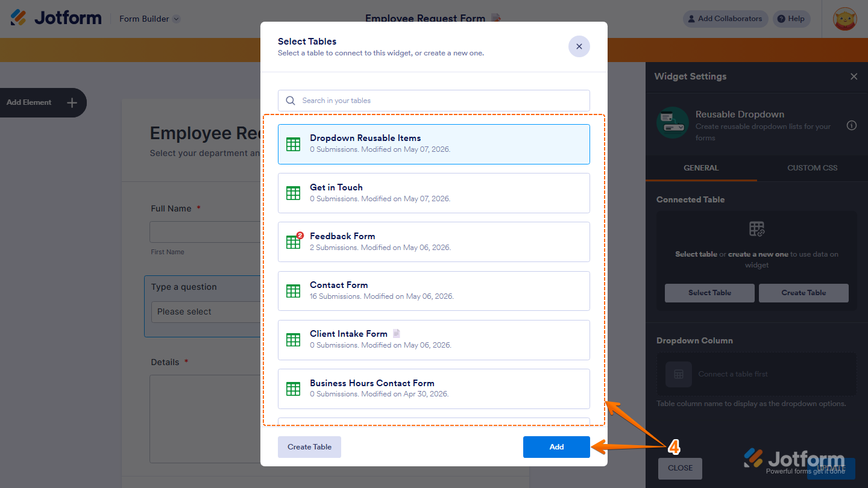Click the plus icon beside Add Element

tap(72, 102)
